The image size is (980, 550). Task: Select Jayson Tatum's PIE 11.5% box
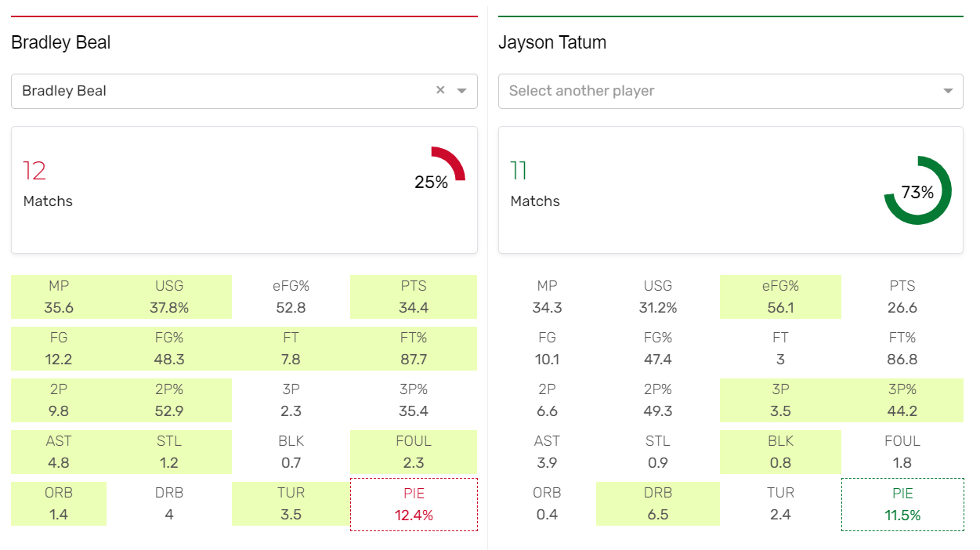902,505
